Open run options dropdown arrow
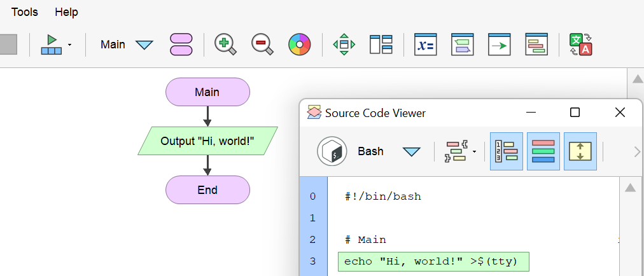 (x=69, y=45)
